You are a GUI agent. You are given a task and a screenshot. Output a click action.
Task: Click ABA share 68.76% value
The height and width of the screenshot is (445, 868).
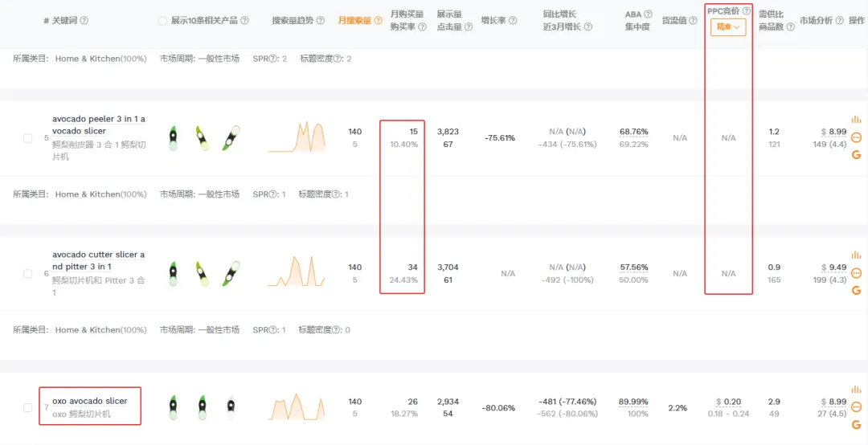pyautogui.click(x=634, y=131)
